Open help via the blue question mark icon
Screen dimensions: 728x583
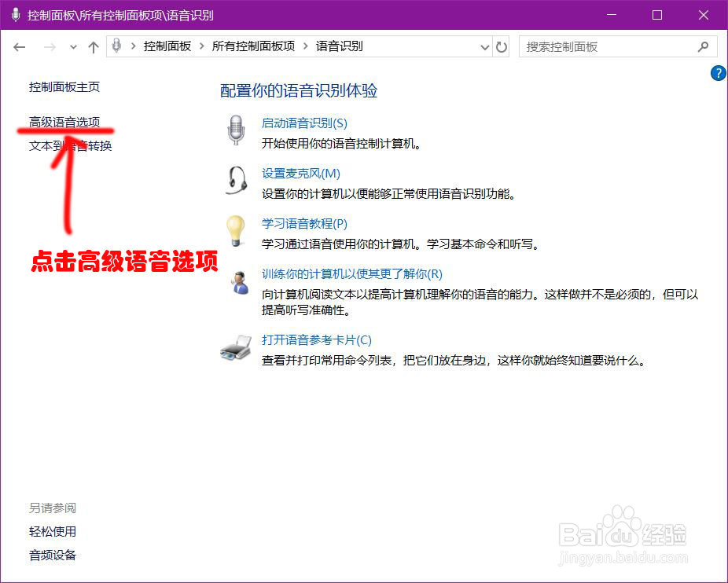tap(718, 73)
